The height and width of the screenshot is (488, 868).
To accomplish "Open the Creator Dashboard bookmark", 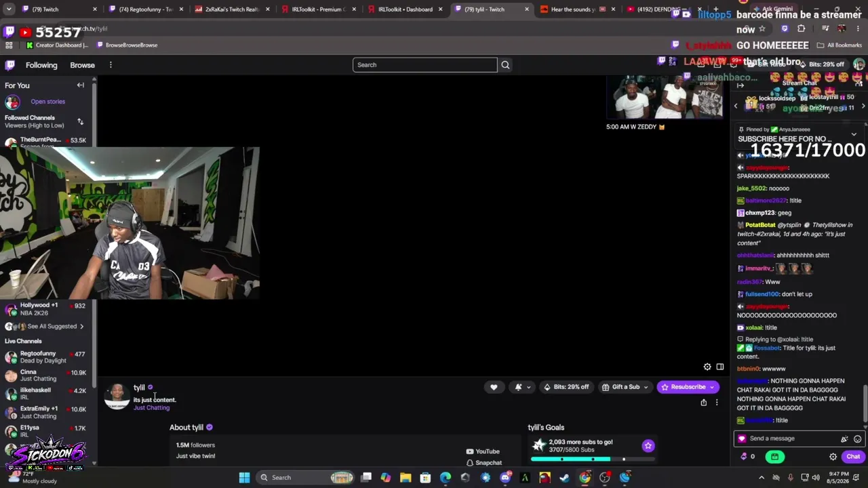I will [57, 45].
